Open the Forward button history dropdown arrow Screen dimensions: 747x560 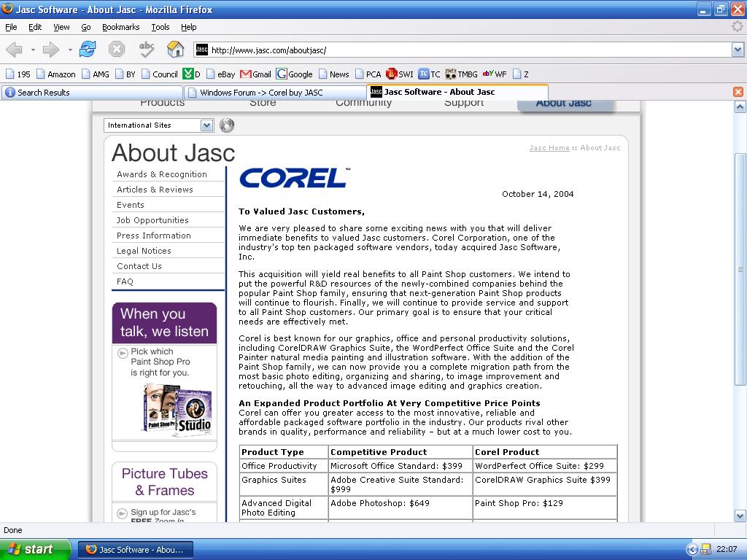pyautogui.click(x=70, y=50)
